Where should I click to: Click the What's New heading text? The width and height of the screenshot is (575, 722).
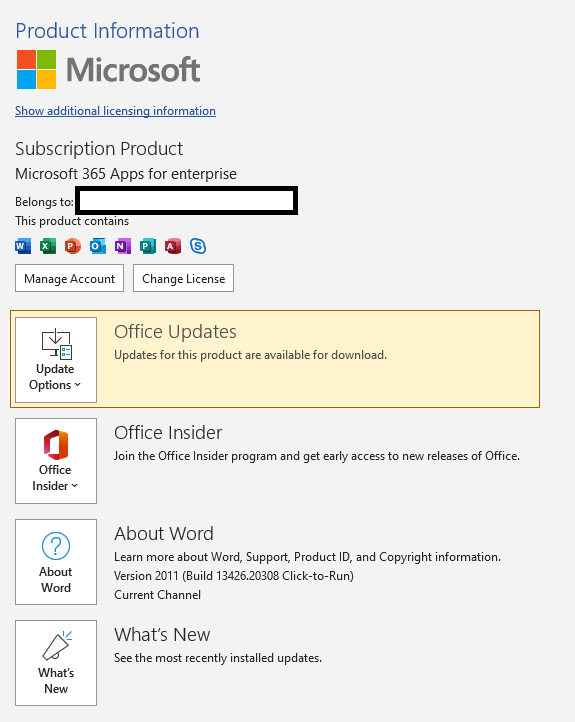tap(162, 635)
